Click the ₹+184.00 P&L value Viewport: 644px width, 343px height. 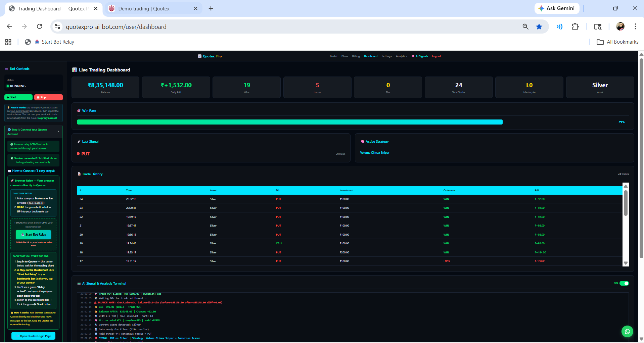(x=540, y=252)
